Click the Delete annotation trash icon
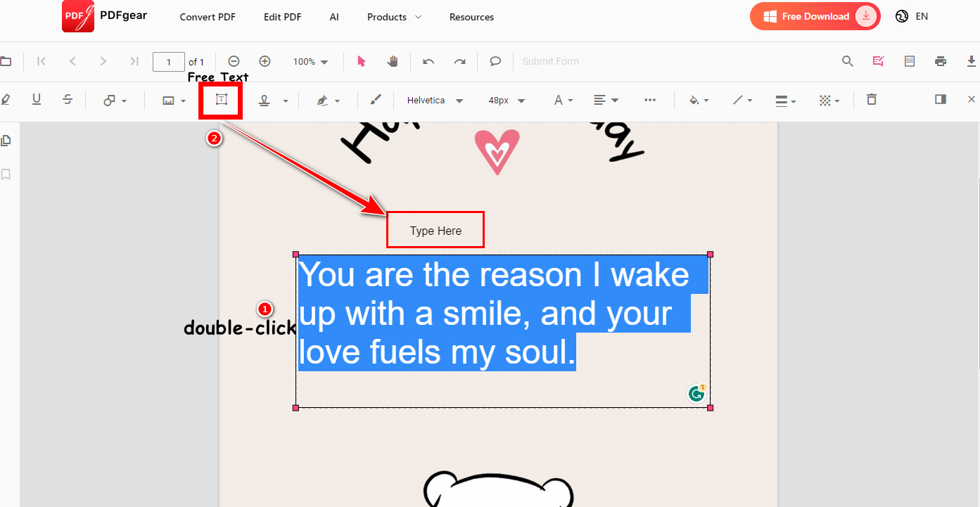 (872, 99)
